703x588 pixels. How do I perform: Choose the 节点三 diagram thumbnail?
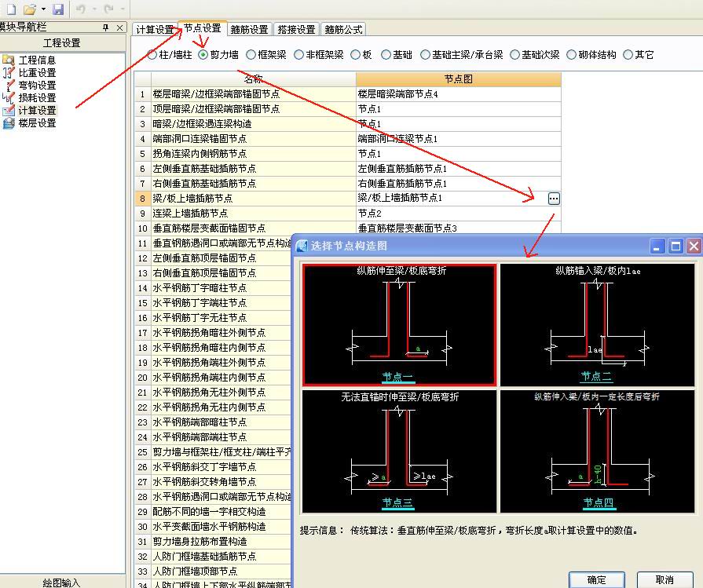click(400, 451)
